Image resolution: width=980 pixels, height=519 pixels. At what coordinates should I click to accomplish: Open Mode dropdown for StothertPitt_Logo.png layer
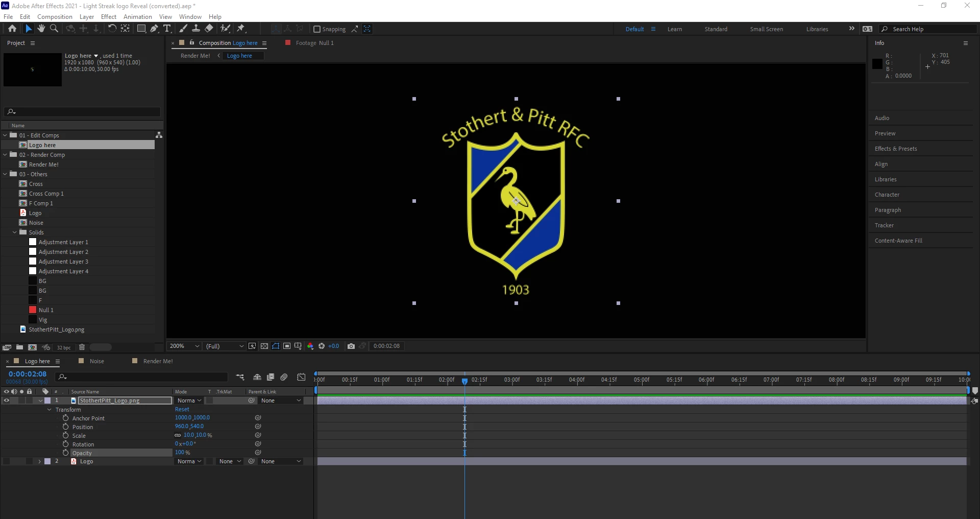pos(189,400)
